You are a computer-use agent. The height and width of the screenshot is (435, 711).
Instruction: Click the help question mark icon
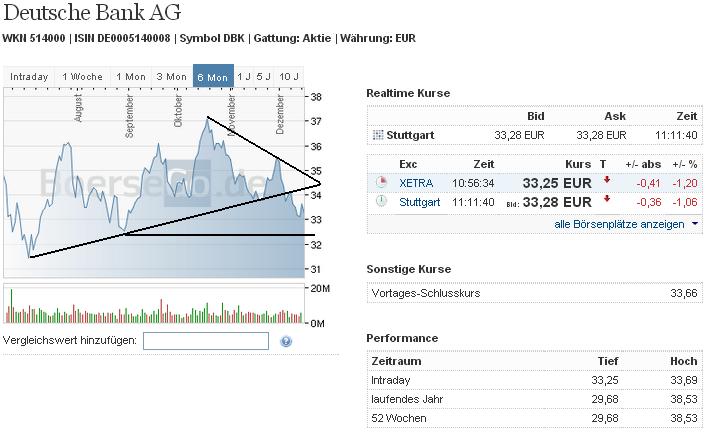tap(286, 342)
